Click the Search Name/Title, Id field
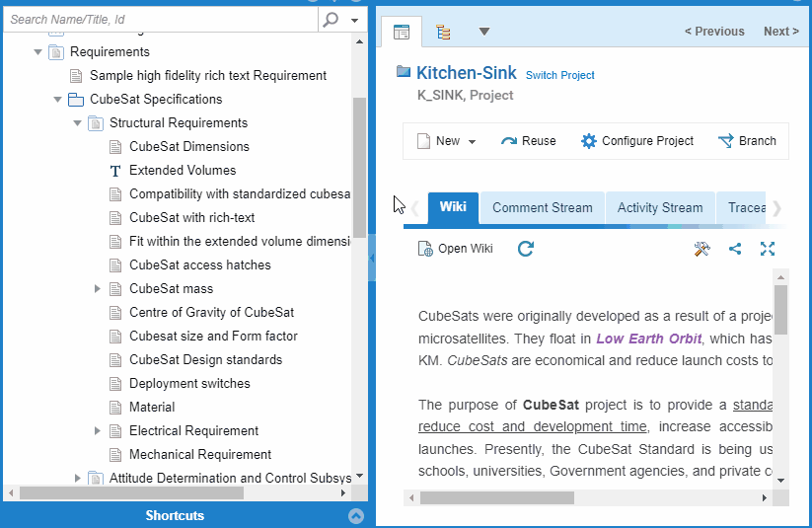 (x=161, y=20)
